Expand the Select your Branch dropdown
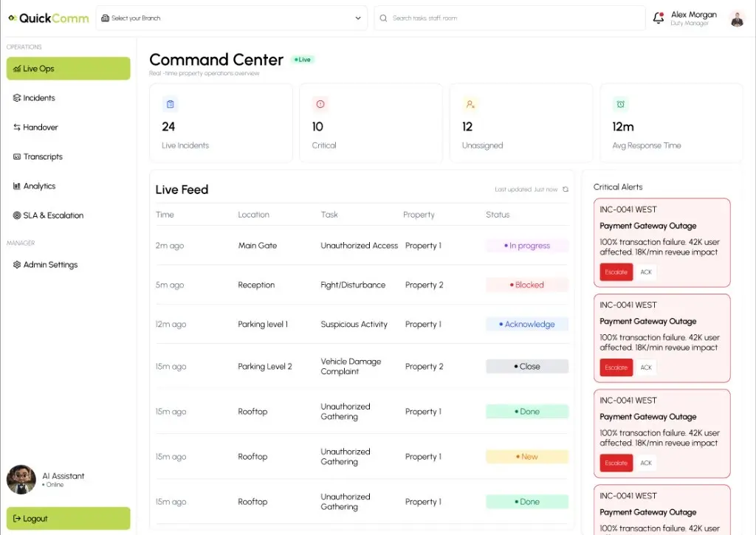Viewport: 756px width, 535px height. pyautogui.click(x=231, y=18)
